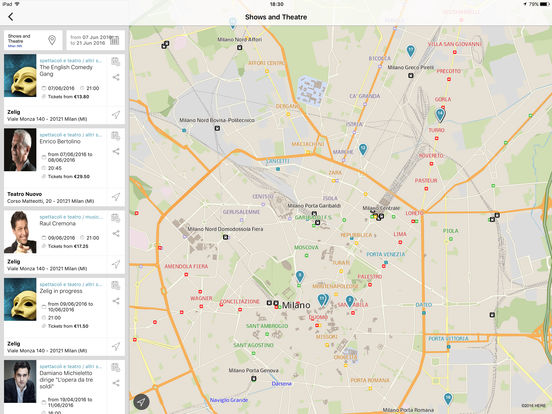Go back using the top-left arrow

11,17
